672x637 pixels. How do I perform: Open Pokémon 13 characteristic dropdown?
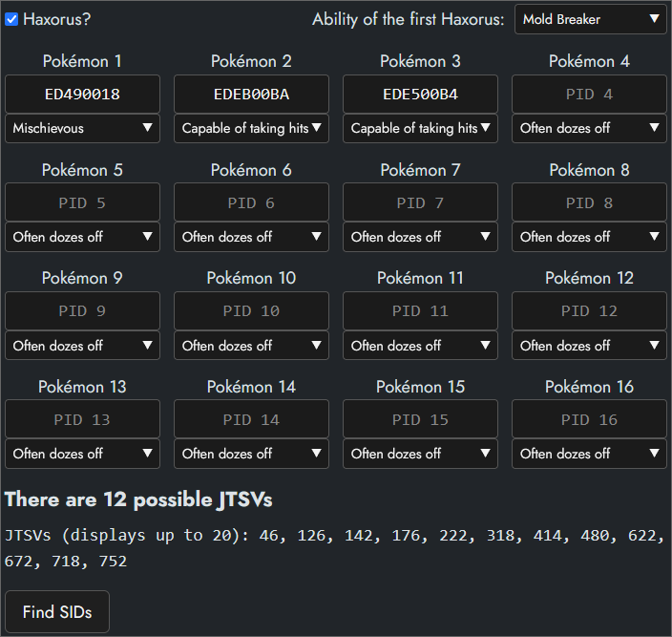coord(82,454)
